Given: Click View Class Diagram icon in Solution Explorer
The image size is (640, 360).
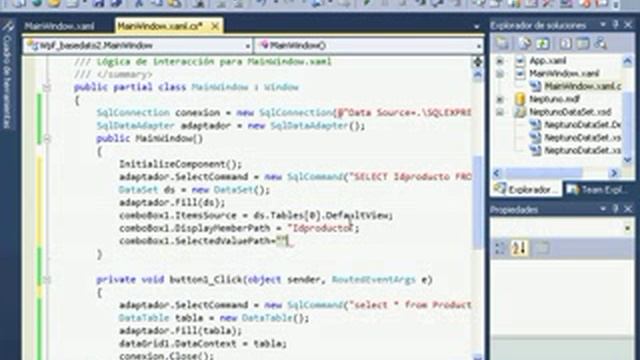Looking at the screenshot, I should pos(600,43).
